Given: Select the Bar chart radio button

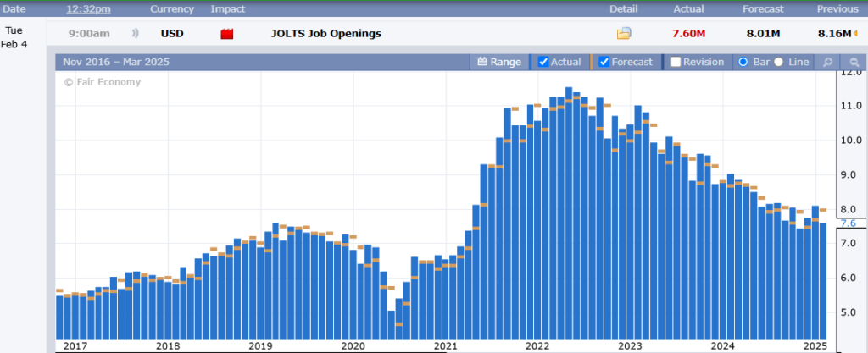Looking at the screenshot, I should 743,63.
